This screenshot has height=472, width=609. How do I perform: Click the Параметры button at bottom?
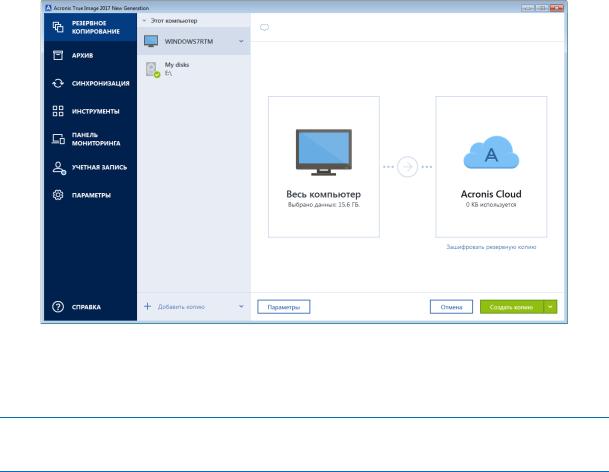point(284,307)
